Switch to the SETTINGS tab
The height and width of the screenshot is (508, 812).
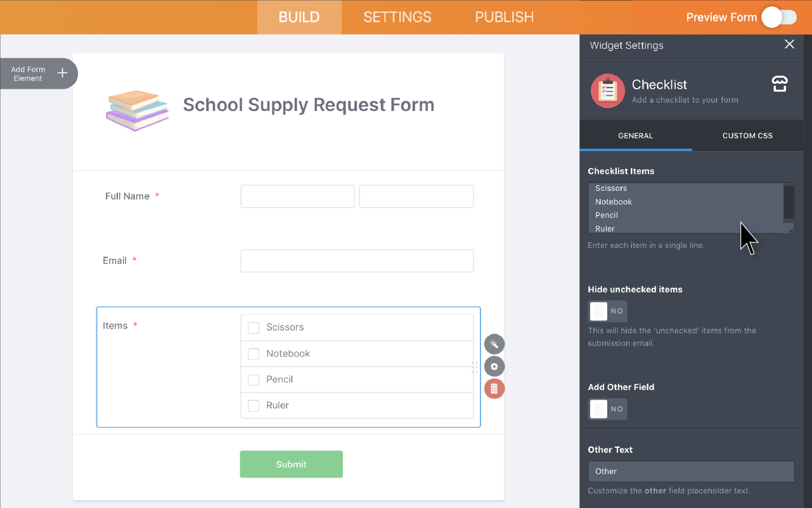click(x=397, y=17)
